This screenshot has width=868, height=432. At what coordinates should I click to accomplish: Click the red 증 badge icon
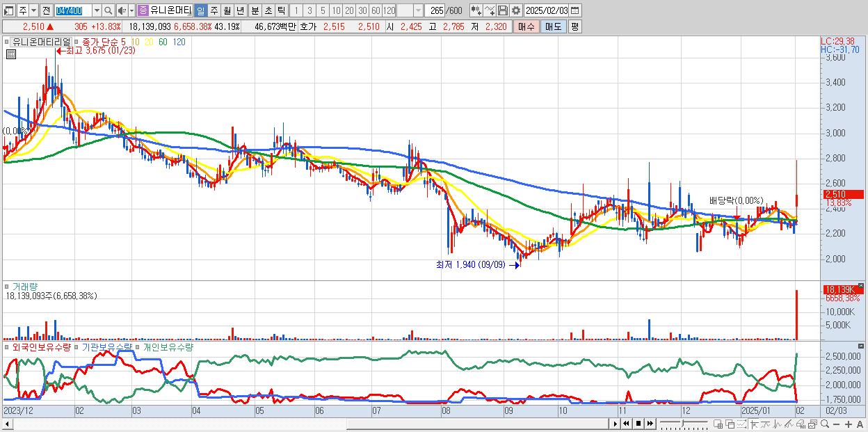click(143, 10)
